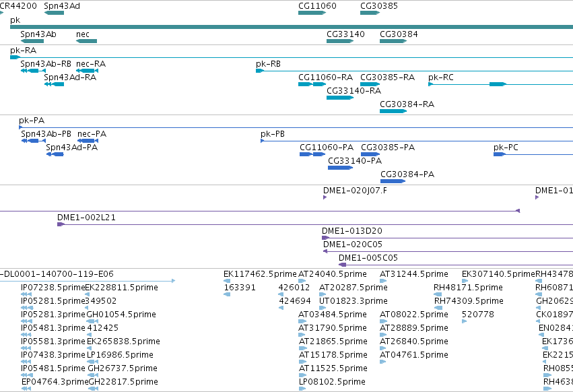The width and height of the screenshot is (573, 392).
Task: Select the pk-PC protein label
Action: click(506, 147)
